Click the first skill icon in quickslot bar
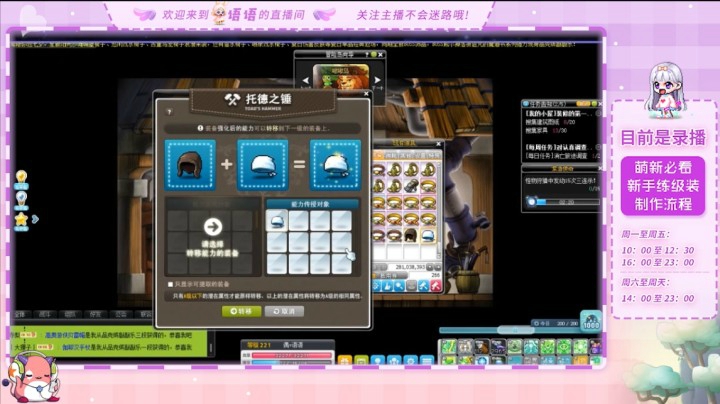 click(x=448, y=346)
